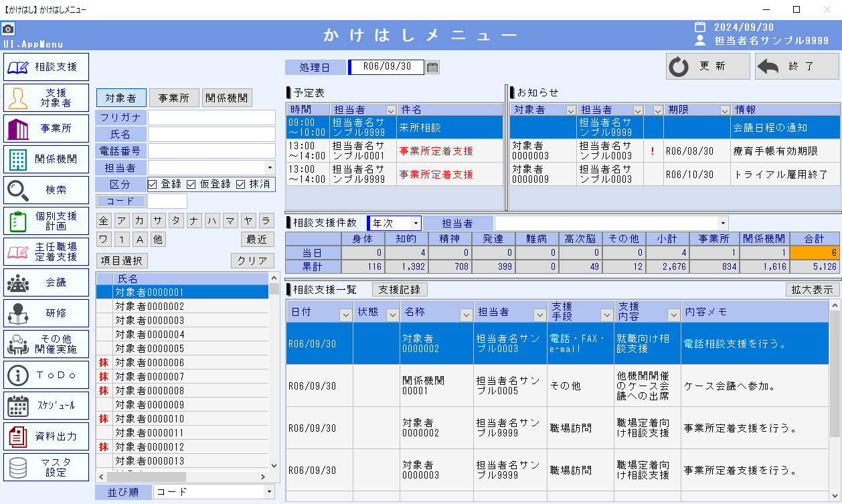
Task: Select 対象者0000009 in name list
Action: [x=183, y=404]
